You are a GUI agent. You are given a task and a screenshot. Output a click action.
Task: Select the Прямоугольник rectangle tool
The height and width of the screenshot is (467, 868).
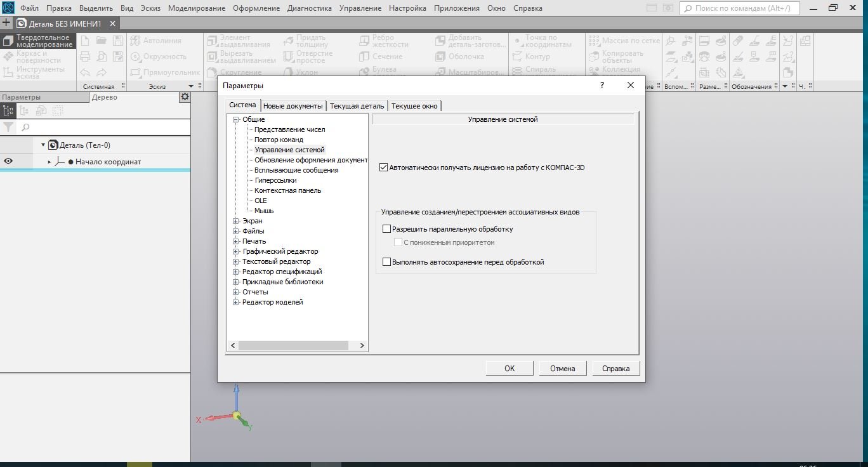pos(135,72)
